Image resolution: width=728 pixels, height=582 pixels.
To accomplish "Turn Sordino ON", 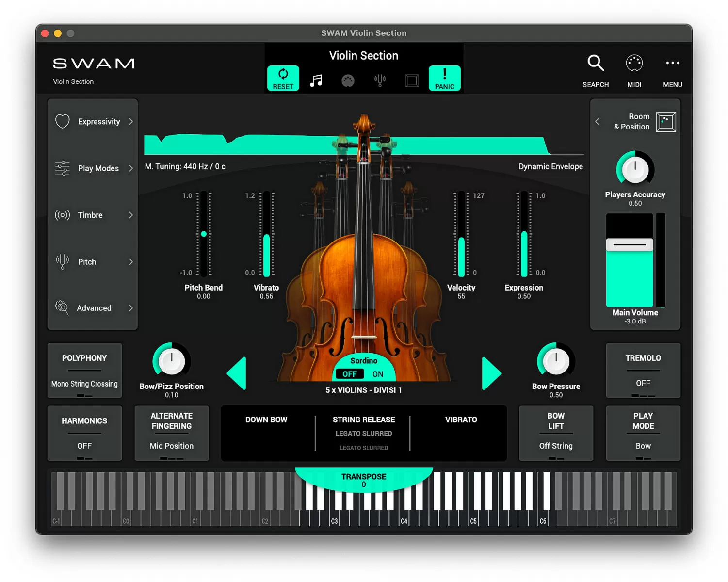I will pyautogui.click(x=378, y=373).
